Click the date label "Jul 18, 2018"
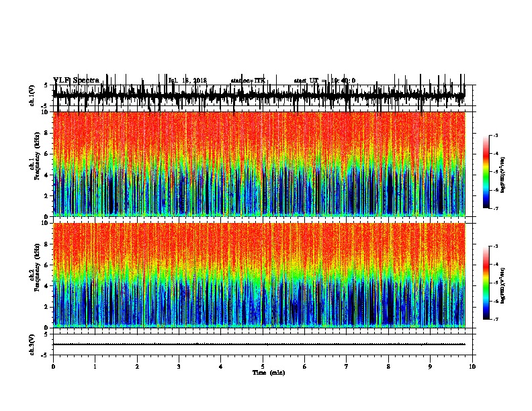The image size is (532, 411). (x=187, y=81)
